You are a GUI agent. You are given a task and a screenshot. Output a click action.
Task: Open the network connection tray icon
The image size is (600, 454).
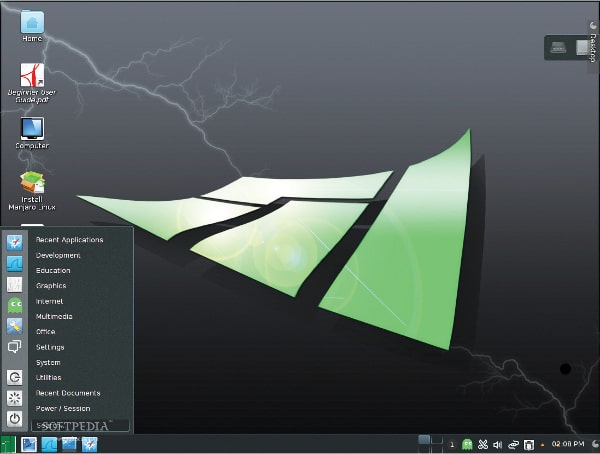click(513, 444)
